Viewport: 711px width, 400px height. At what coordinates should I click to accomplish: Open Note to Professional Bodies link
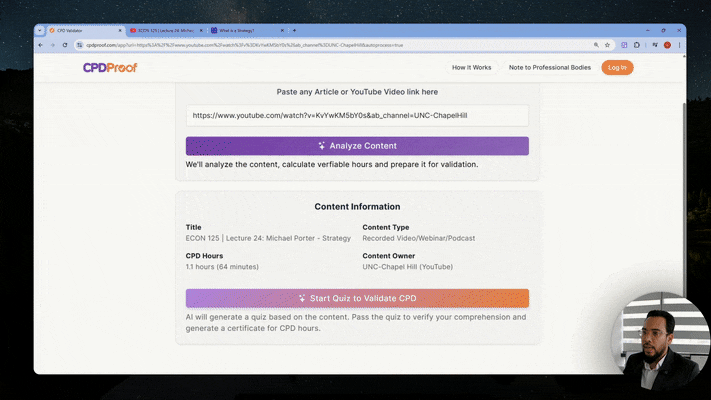click(x=549, y=68)
